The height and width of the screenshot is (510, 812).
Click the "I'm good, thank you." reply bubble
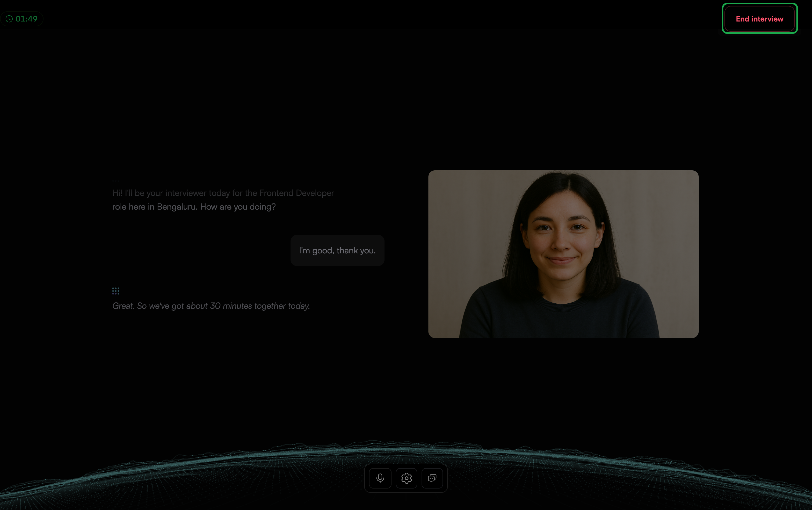(338, 250)
